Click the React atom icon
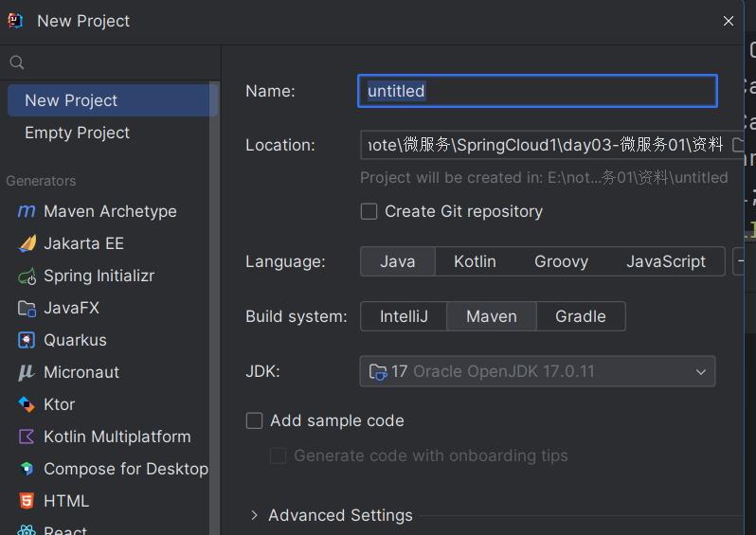 (x=27, y=530)
